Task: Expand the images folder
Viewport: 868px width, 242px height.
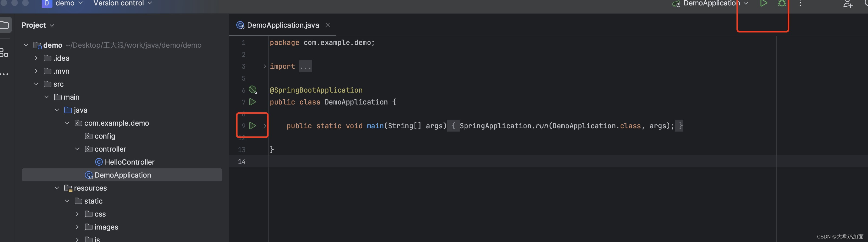Action: coord(78,227)
